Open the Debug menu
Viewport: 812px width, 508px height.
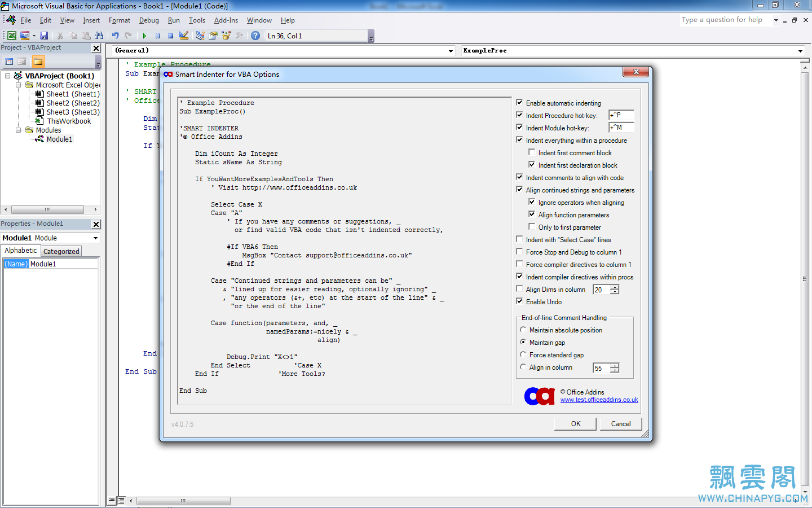pyautogui.click(x=149, y=20)
